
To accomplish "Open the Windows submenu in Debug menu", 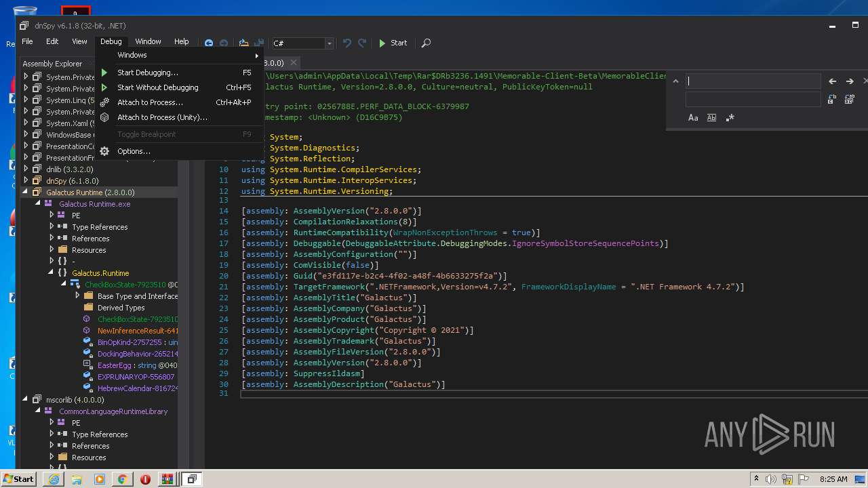I will pyautogui.click(x=179, y=55).
